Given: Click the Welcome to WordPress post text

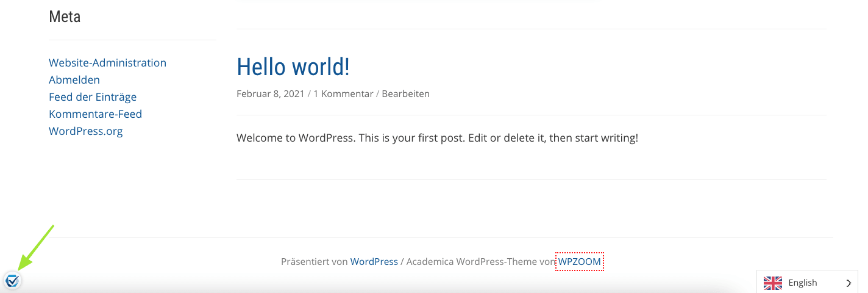Looking at the screenshot, I should (x=437, y=138).
